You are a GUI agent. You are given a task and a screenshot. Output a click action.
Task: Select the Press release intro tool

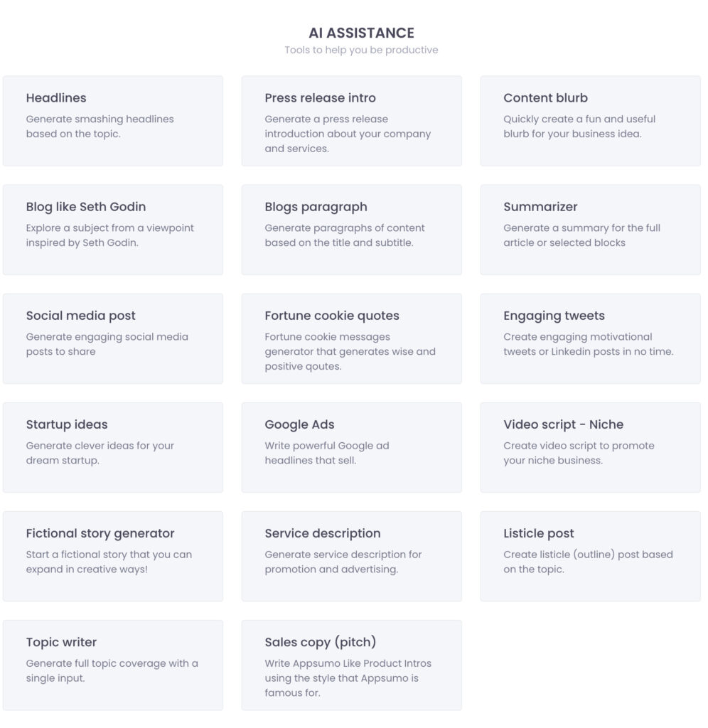[352, 121]
